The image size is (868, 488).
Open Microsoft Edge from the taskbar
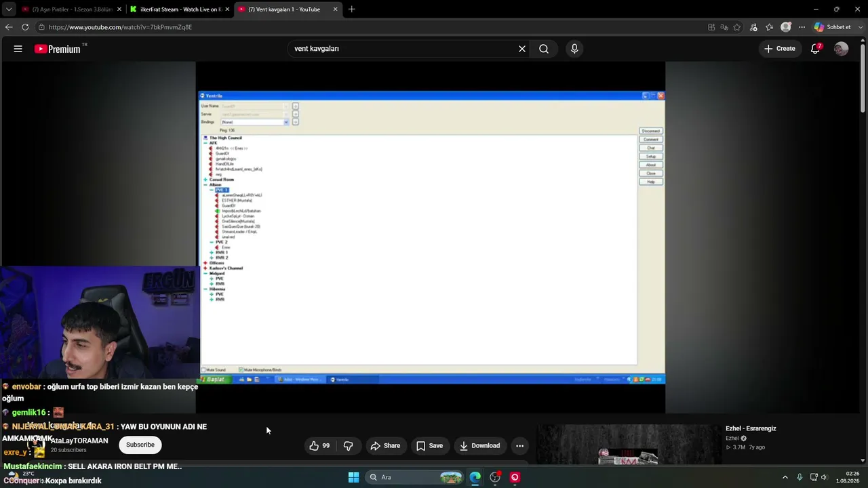pyautogui.click(x=475, y=477)
